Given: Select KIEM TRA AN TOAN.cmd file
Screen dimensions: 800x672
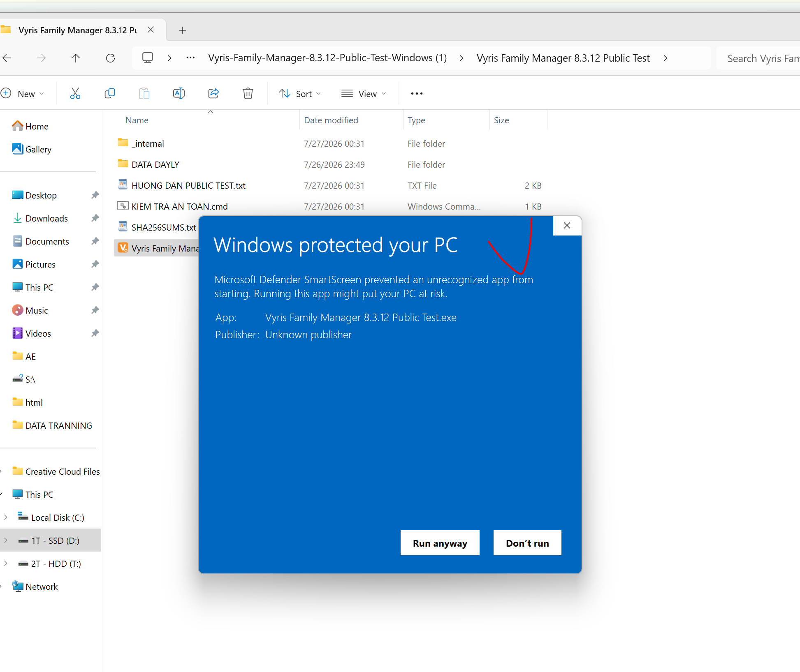Looking at the screenshot, I should pyautogui.click(x=179, y=207).
